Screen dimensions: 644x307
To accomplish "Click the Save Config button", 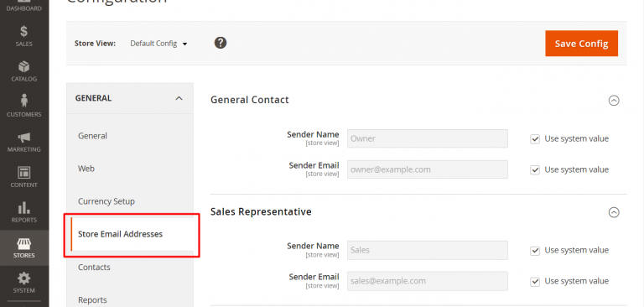I will [582, 43].
